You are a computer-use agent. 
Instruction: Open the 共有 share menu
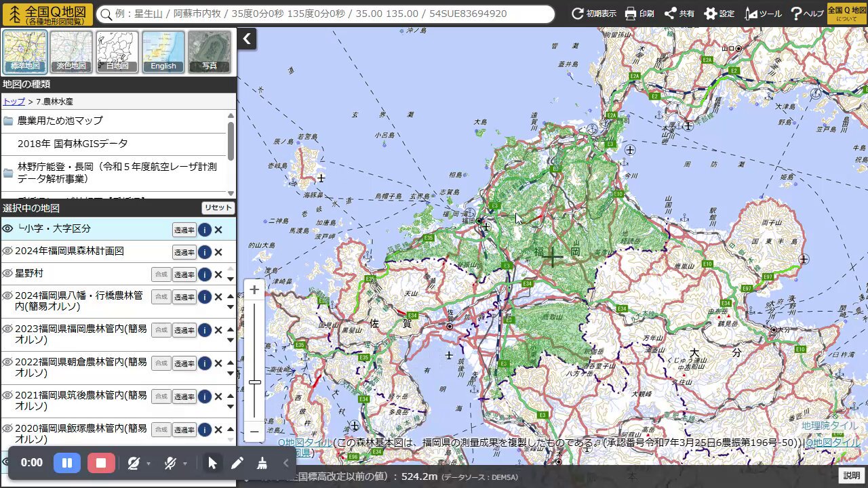pyautogui.click(x=679, y=14)
